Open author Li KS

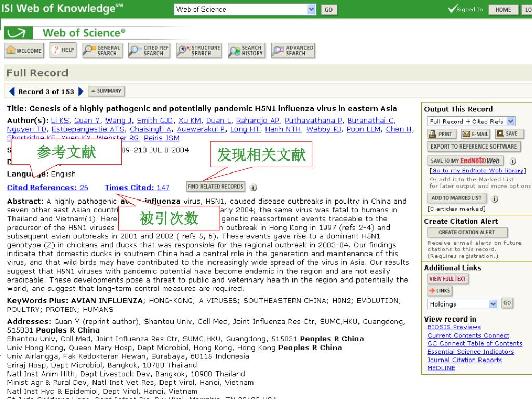tap(60, 121)
